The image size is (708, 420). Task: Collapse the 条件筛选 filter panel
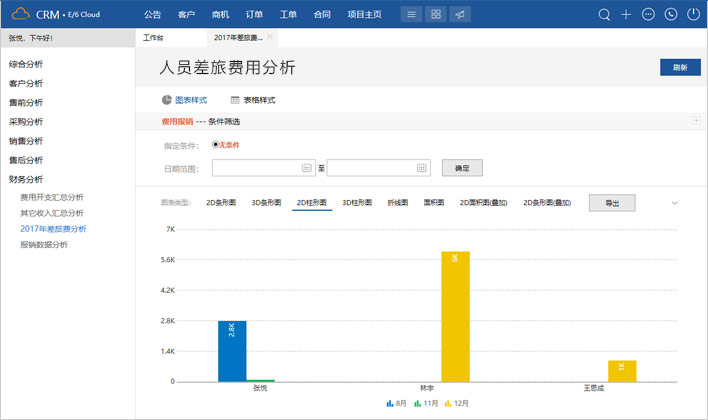695,121
